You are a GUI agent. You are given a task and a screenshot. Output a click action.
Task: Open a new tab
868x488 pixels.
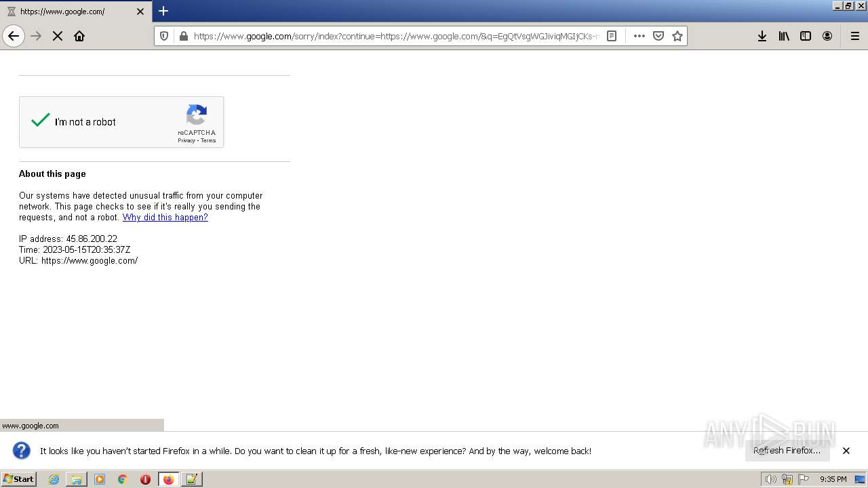point(163,11)
